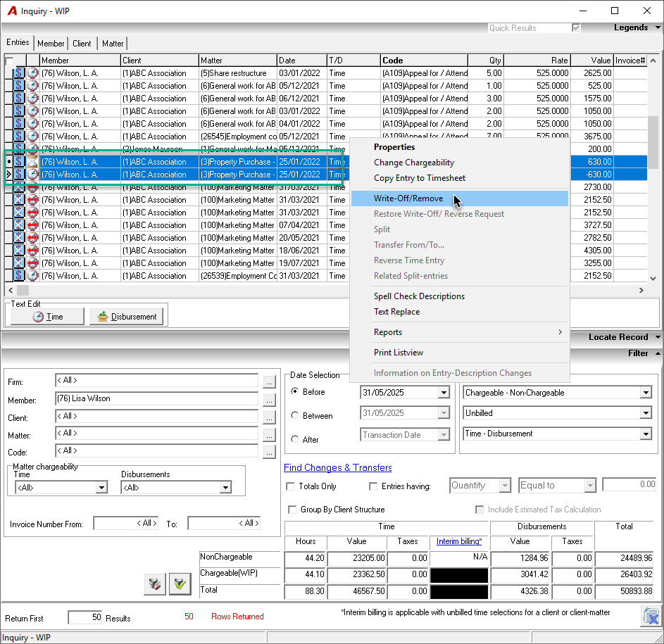Open the Client lookup ellipsis button
664x644 pixels.
tap(269, 417)
